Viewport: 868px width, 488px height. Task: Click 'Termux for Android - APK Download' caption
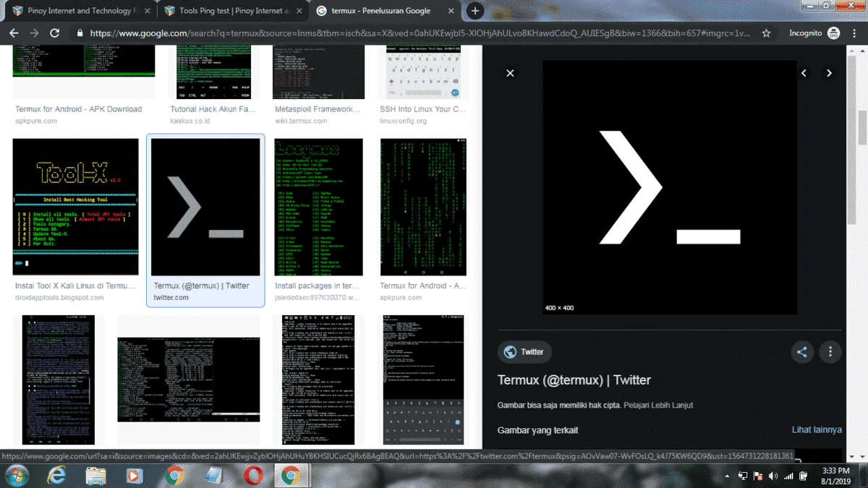[x=78, y=109]
